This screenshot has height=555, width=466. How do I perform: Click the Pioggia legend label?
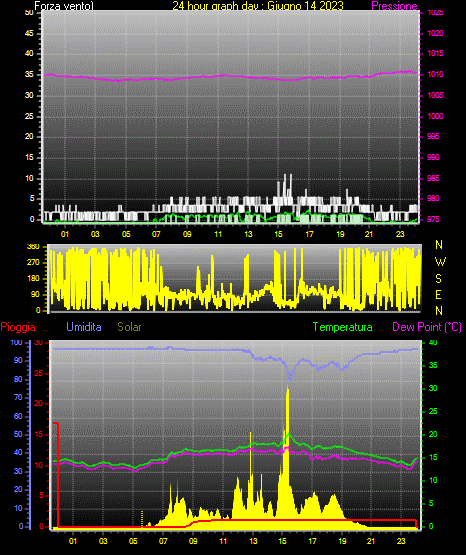[18, 327]
